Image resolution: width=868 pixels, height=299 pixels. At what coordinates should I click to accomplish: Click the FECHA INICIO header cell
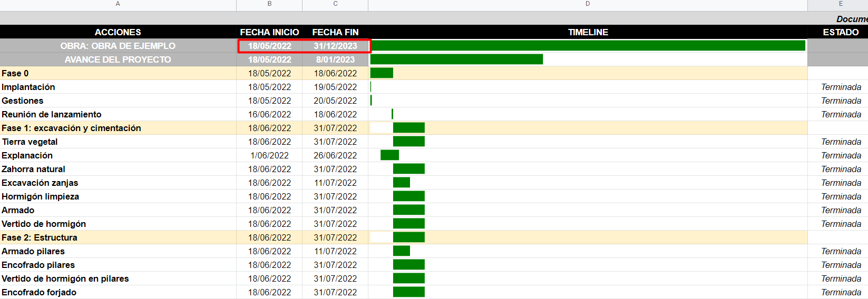[269, 32]
